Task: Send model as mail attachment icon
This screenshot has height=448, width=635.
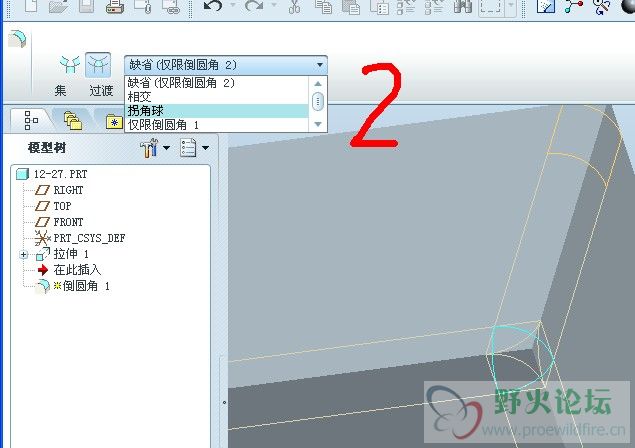Action: click(143, 6)
